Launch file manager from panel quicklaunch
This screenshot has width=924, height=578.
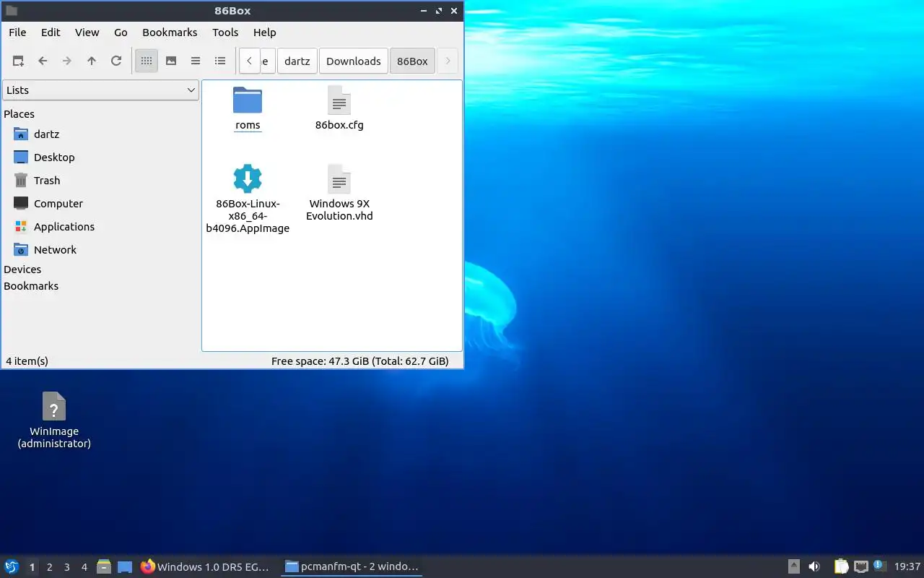point(104,567)
